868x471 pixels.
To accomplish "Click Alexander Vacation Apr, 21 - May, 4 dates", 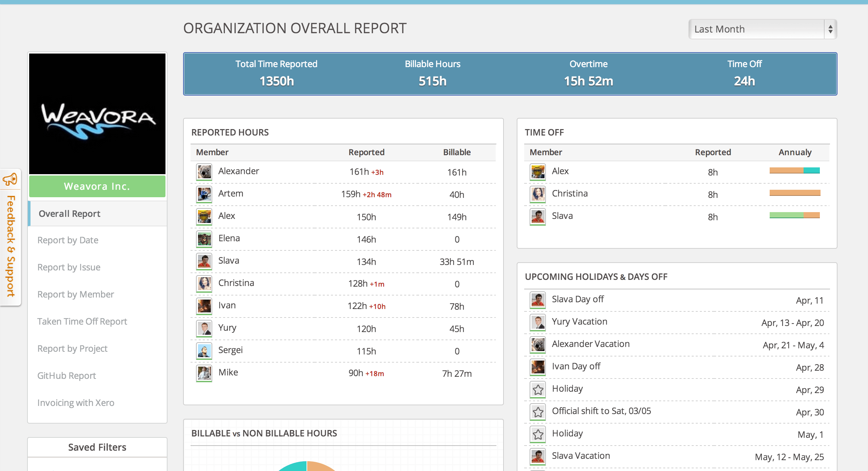I will point(793,345).
